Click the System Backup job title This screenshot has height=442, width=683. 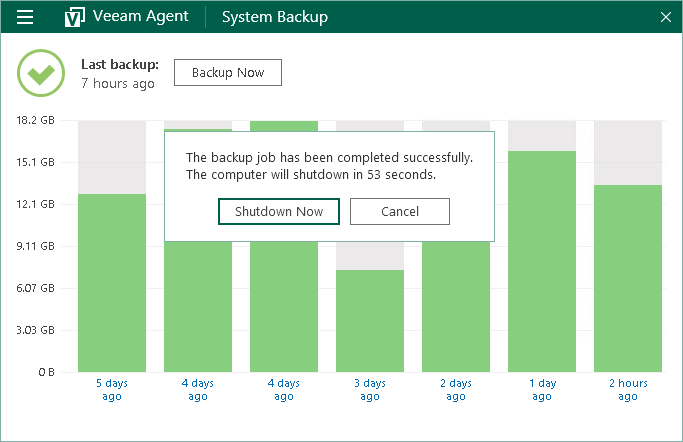pyautogui.click(x=275, y=17)
